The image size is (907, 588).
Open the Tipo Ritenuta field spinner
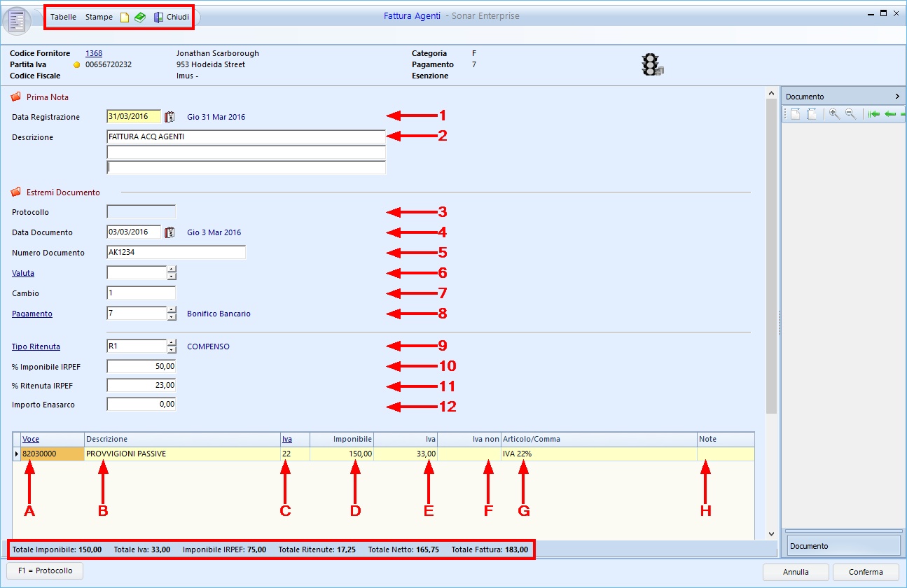pyautogui.click(x=172, y=346)
